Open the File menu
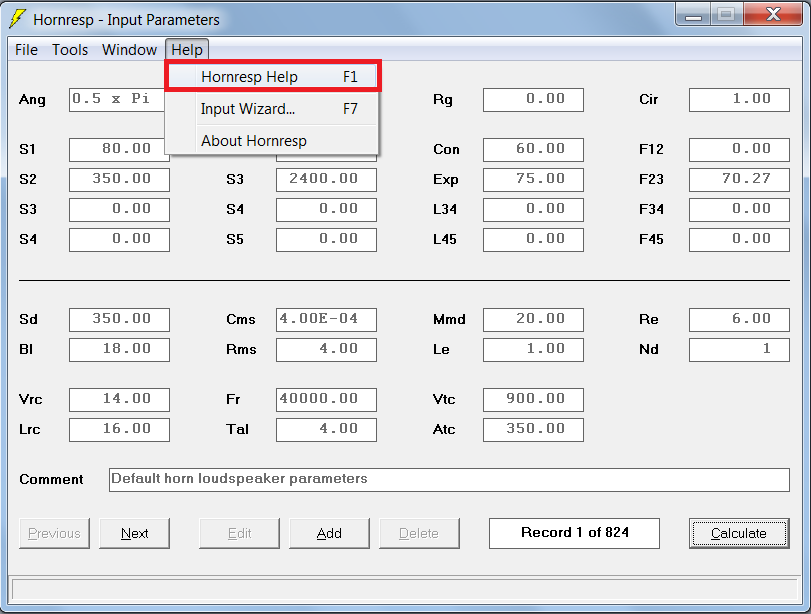811x614 pixels. pos(26,50)
